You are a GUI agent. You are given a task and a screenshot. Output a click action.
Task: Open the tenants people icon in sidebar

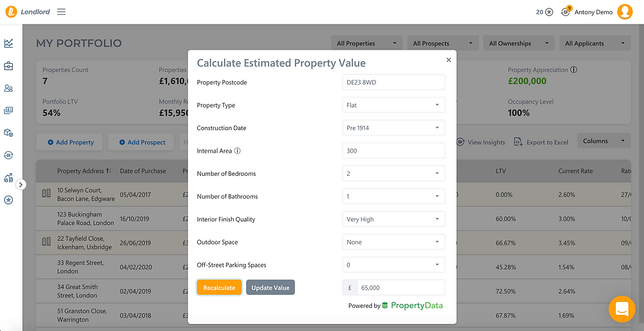coord(8,88)
